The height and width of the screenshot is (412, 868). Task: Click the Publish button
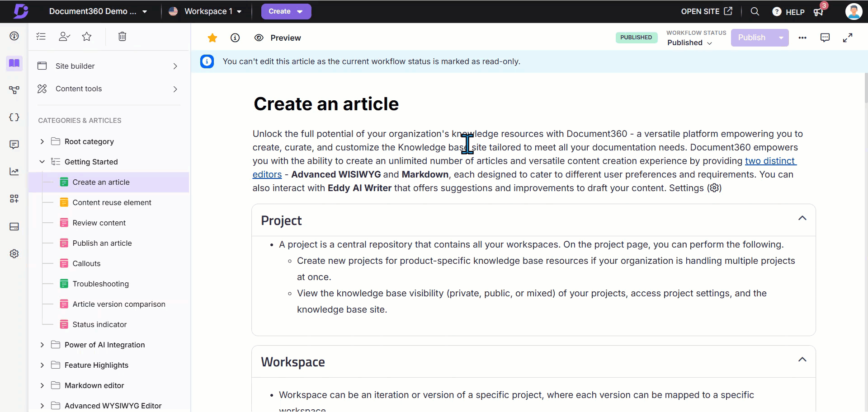(x=752, y=38)
